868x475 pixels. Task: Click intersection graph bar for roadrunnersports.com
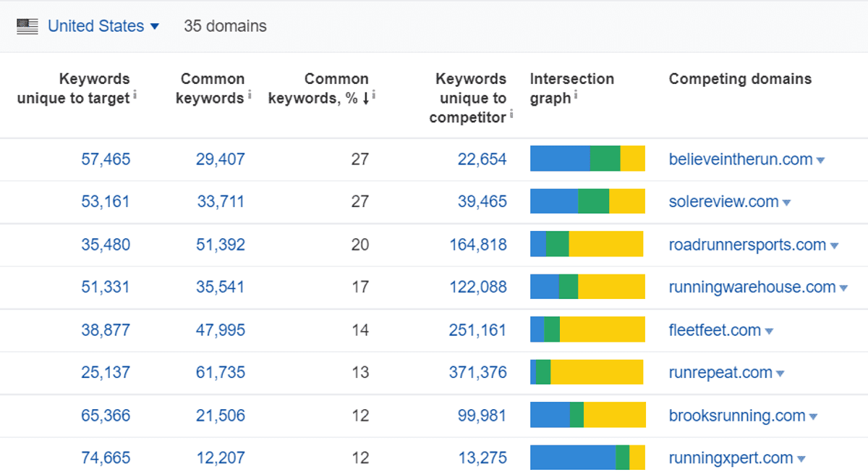[x=587, y=244]
